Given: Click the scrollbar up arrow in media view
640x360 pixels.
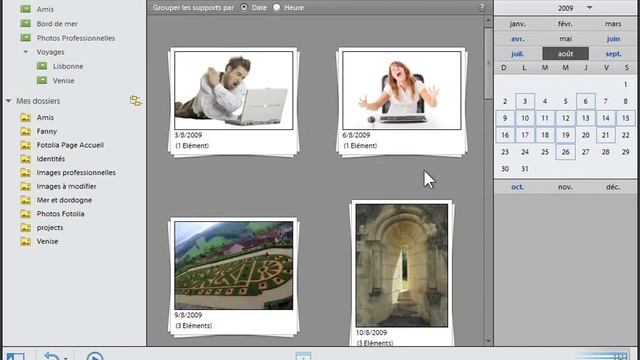Looking at the screenshot, I should tap(488, 20).
